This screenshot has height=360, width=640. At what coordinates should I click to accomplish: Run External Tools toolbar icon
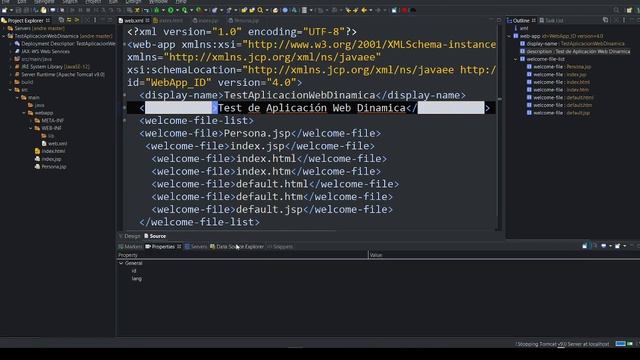point(199,10)
